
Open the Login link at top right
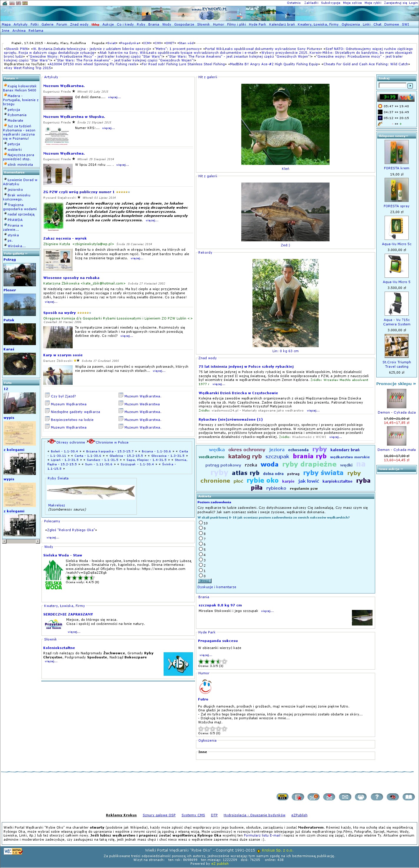pyautogui.click(x=413, y=3)
